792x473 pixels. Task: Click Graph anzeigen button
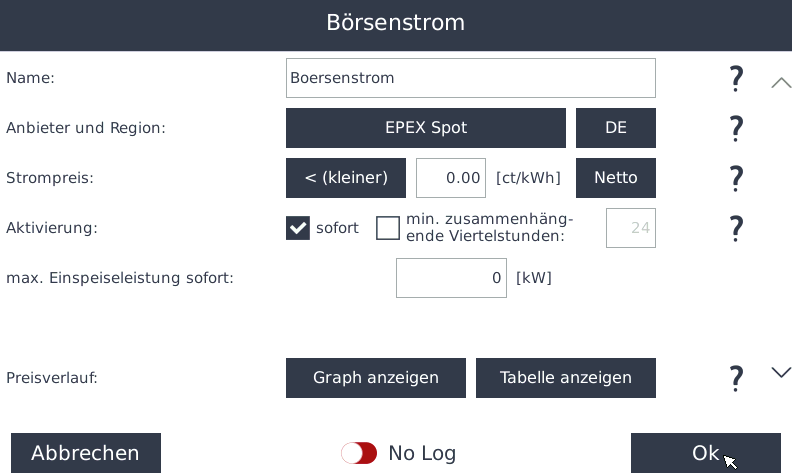[x=376, y=378]
